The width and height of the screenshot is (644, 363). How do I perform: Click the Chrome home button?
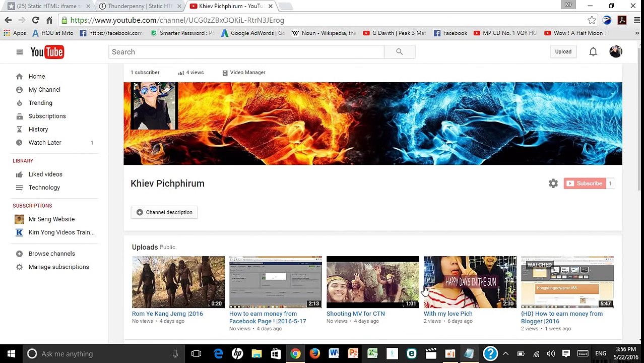click(49, 20)
